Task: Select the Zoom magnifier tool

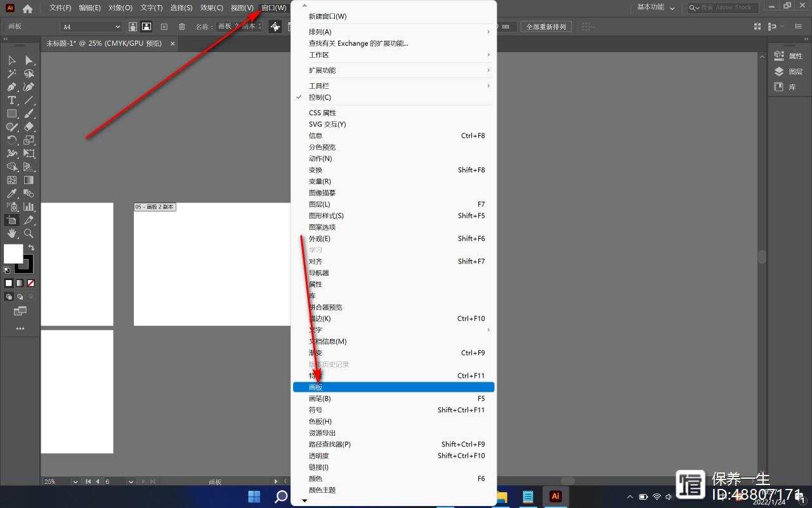Action: click(x=29, y=234)
